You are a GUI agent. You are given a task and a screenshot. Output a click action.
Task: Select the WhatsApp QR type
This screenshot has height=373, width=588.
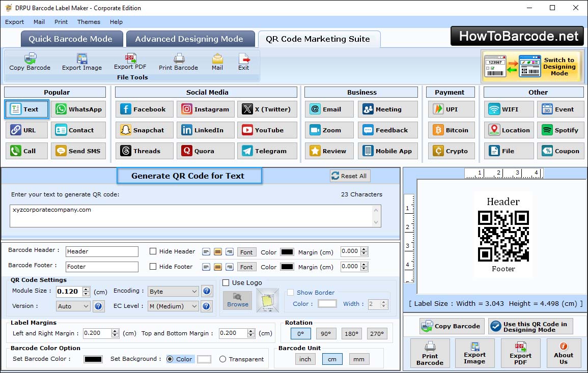tap(78, 109)
